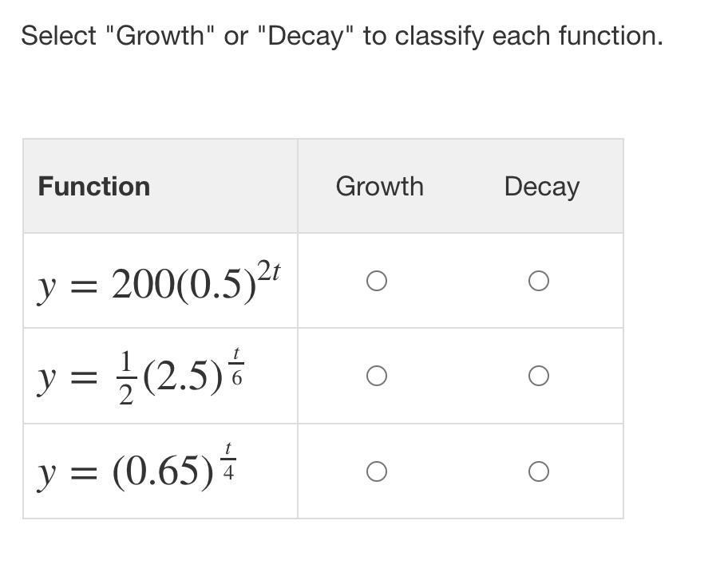Select Decay for y = 200(0.5)^2t
Viewport: 728px width, 568px height.
(x=539, y=281)
